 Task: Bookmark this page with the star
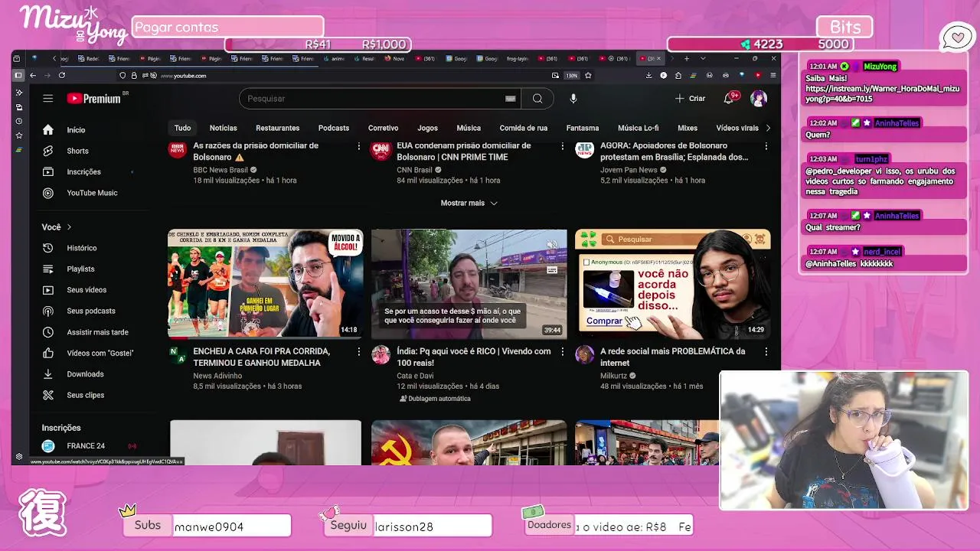coord(588,75)
